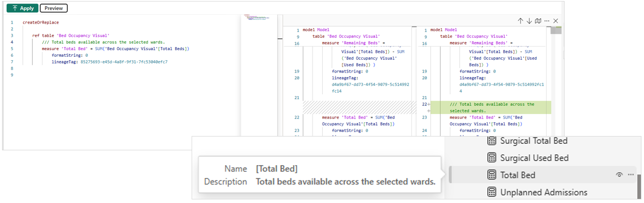
Task: Click the calculator icon of Surgical Used Bed
Action: (x=491, y=158)
